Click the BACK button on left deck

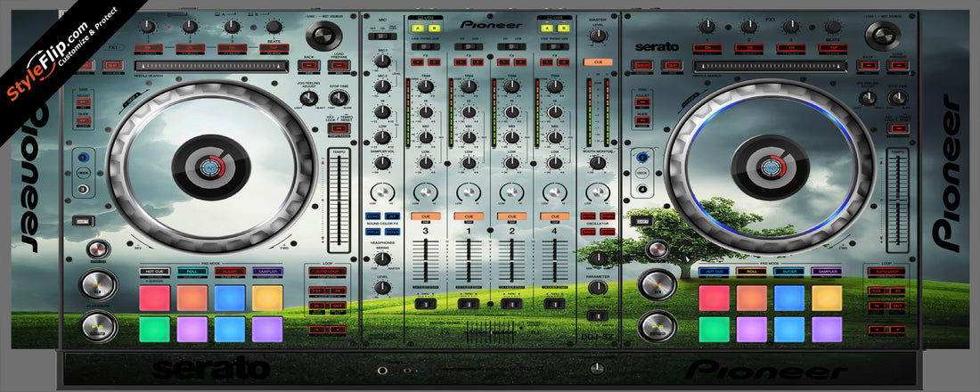309,65
